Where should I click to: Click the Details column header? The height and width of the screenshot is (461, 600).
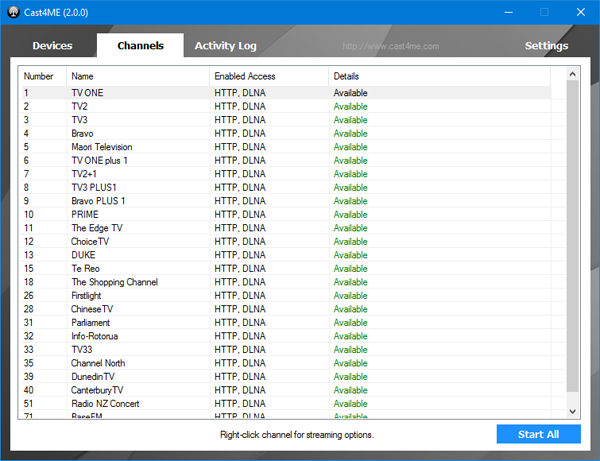pos(439,76)
